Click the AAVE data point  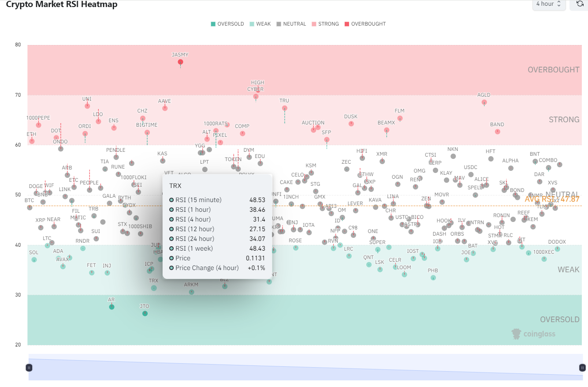coord(165,108)
